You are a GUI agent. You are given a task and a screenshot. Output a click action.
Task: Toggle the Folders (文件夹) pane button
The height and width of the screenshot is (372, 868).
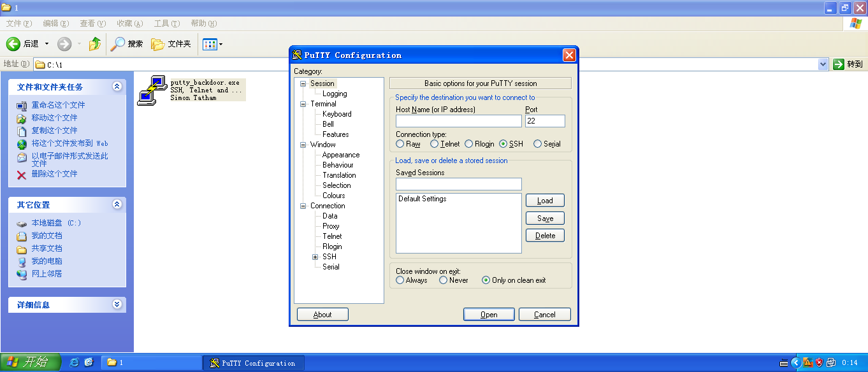click(171, 44)
